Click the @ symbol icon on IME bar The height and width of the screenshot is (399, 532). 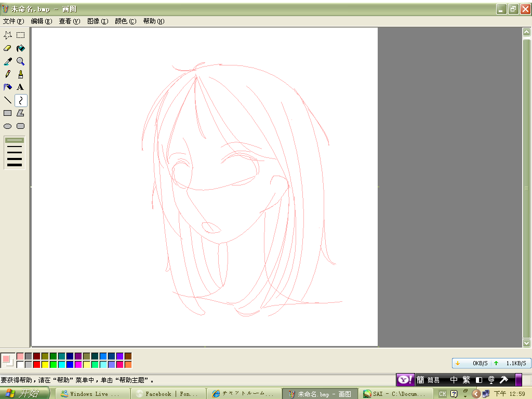tap(491, 380)
